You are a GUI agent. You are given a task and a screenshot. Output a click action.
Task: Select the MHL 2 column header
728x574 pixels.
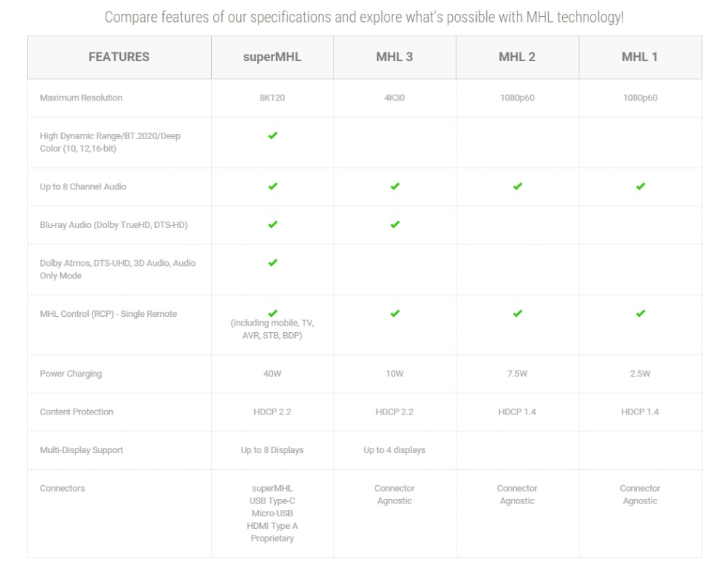517,57
